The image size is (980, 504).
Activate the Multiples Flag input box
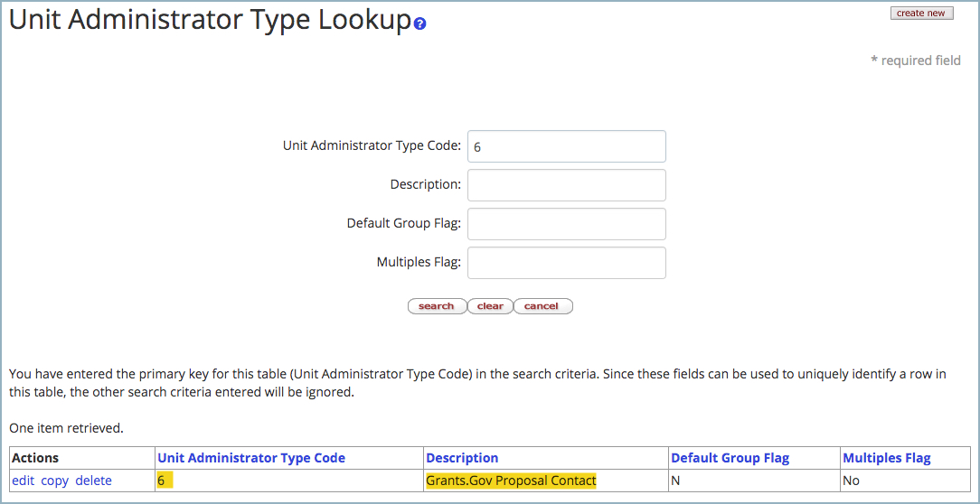click(x=566, y=262)
